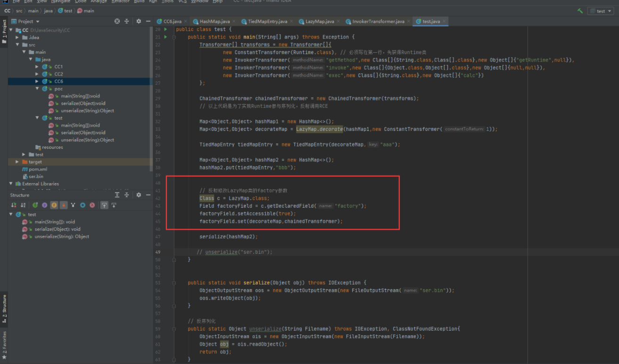Close the TiedMapEntry.java editor tab
619x364 pixels.
click(291, 21)
